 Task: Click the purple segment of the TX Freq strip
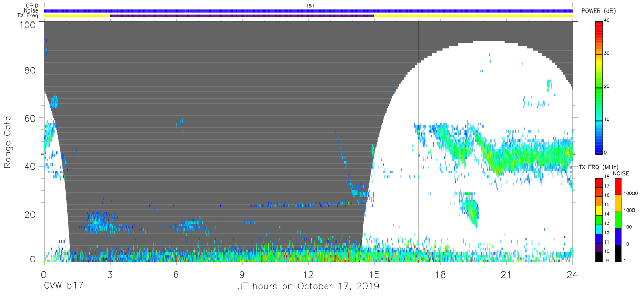tap(242, 16)
